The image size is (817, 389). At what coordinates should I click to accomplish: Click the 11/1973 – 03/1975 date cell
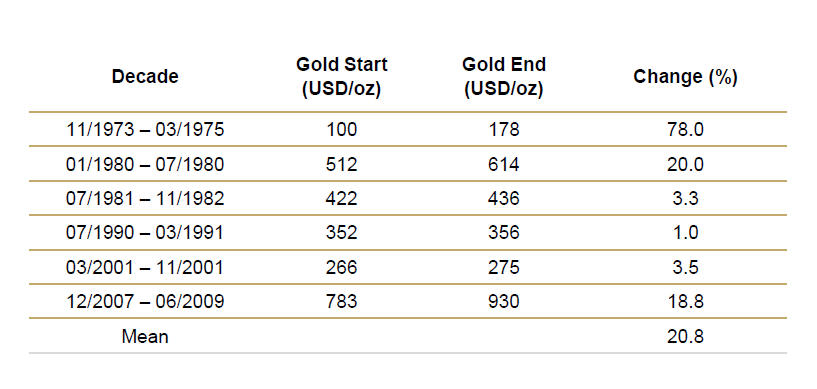coord(145,129)
